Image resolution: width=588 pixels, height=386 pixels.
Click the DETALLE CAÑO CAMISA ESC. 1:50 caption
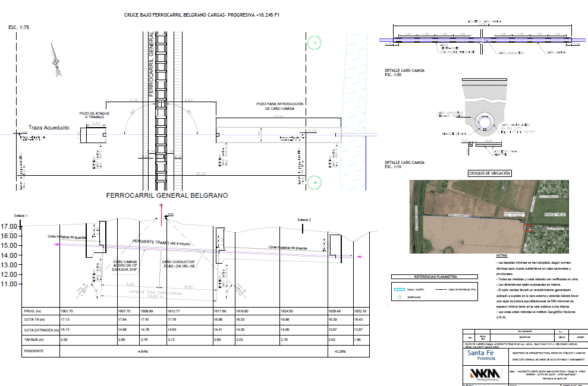(405, 72)
